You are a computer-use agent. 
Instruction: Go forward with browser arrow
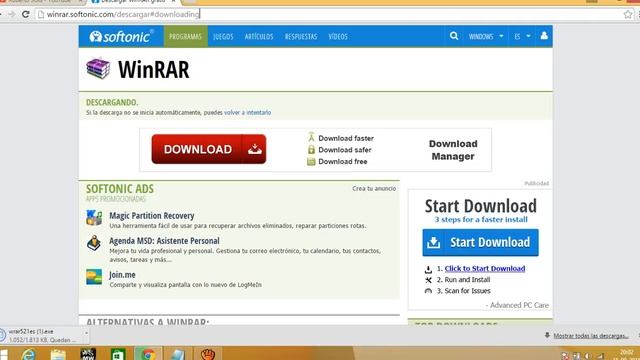(x=11, y=14)
